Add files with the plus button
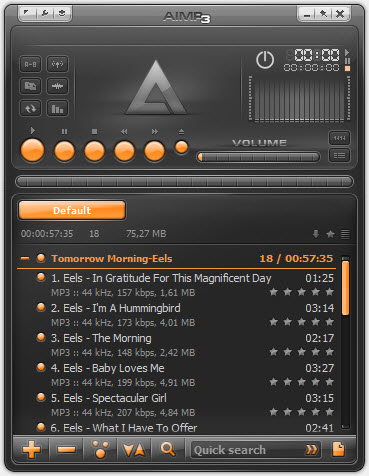This screenshot has height=476, width=369. tap(31, 450)
